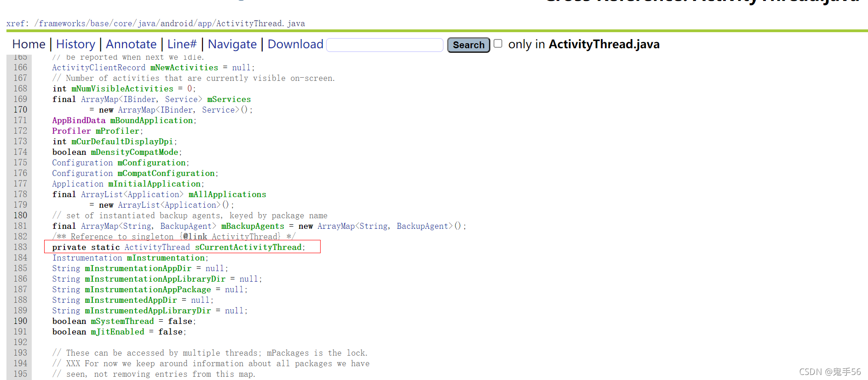Navigate to java path segment
This screenshot has height=380, width=868.
[x=146, y=23]
